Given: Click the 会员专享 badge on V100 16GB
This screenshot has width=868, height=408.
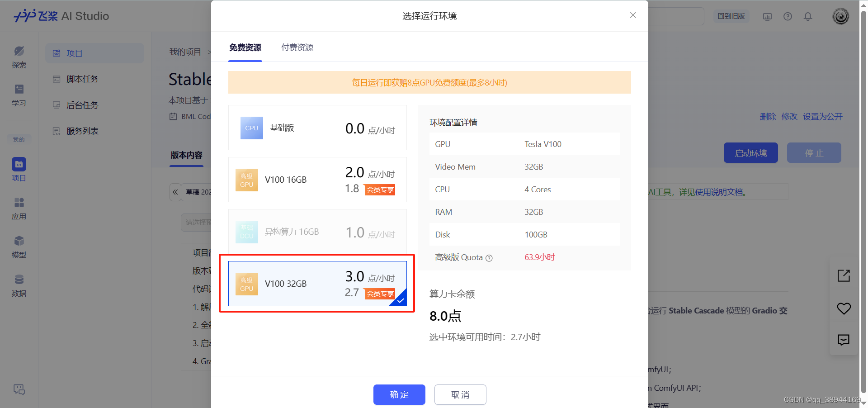Looking at the screenshot, I should click(380, 190).
